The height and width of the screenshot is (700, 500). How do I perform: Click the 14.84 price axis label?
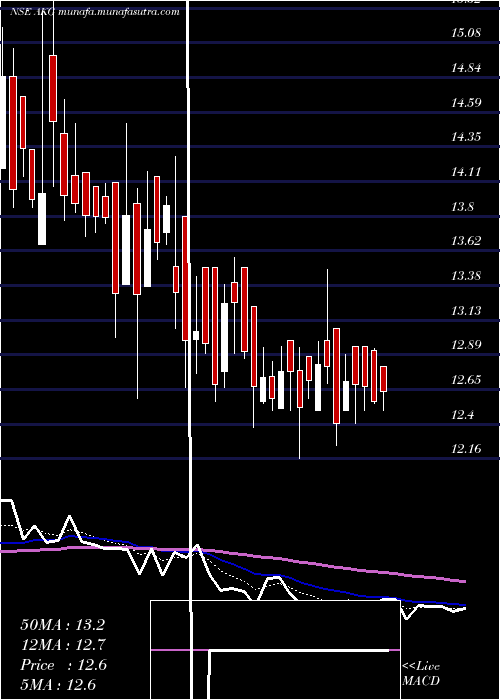tap(466, 68)
